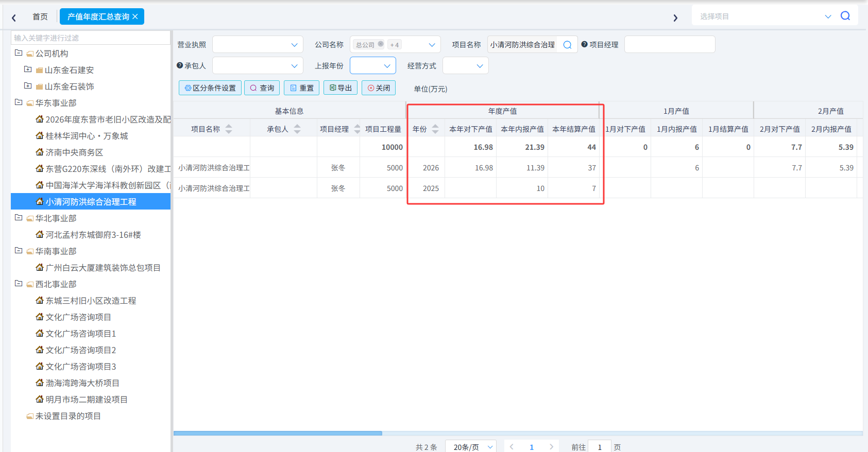Open the 营业执照 dropdown

[258, 45]
